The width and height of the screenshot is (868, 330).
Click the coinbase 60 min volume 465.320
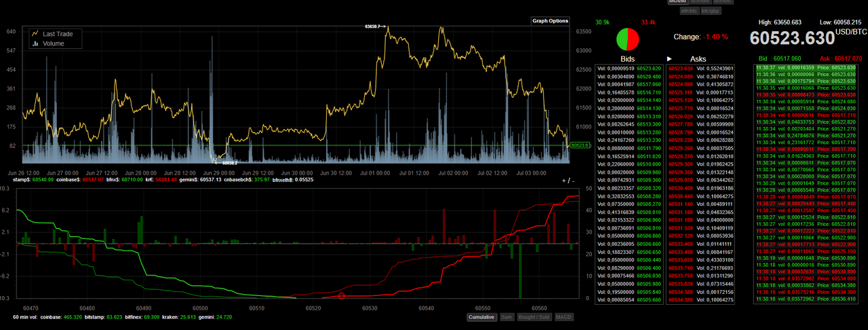tap(71, 317)
